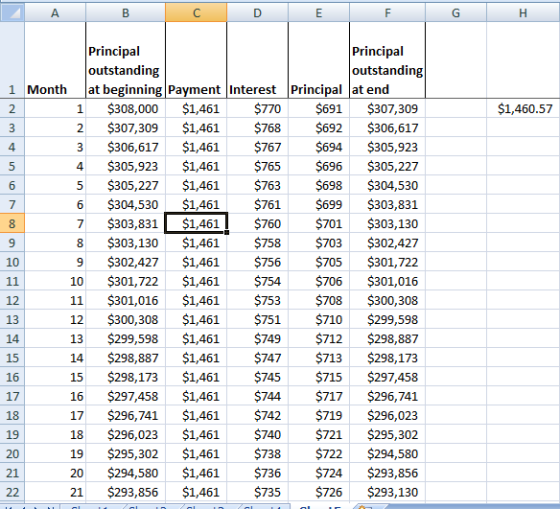Image resolution: width=560 pixels, height=509 pixels.
Task: Click empty cell G2
Action: click(456, 109)
